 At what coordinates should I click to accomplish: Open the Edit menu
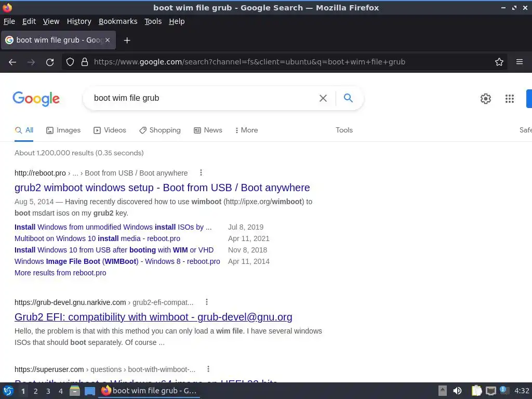29,21
